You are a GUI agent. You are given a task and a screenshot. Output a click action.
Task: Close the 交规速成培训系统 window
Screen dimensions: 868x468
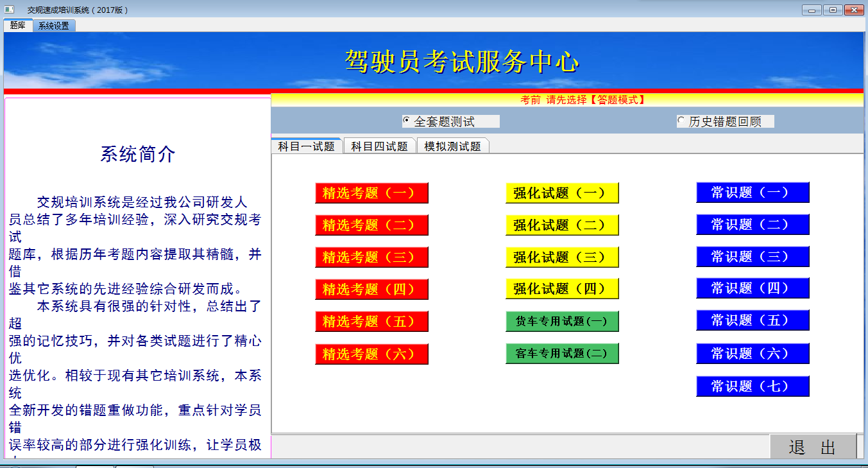point(853,10)
